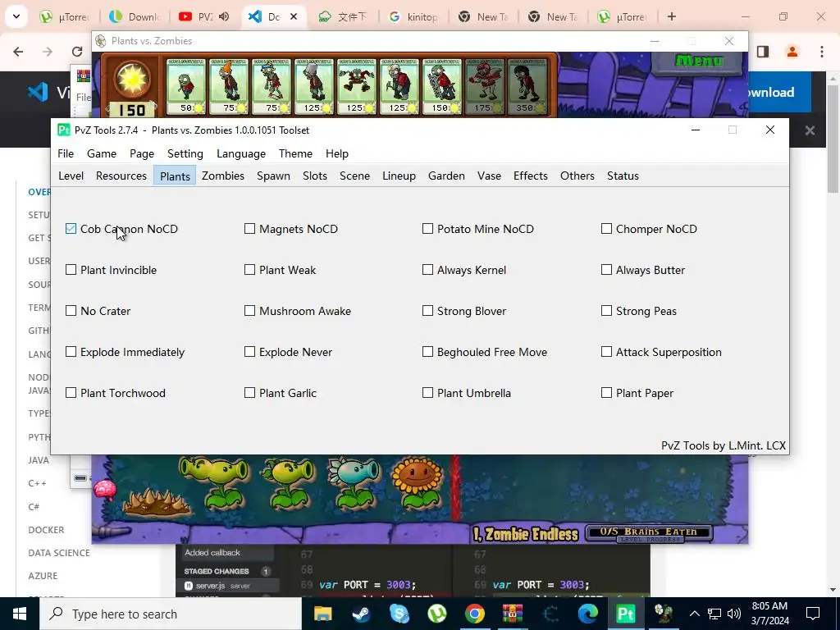Switch to the Resources tab
Image resolution: width=840 pixels, height=630 pixels.
click(x=121, y=176)
